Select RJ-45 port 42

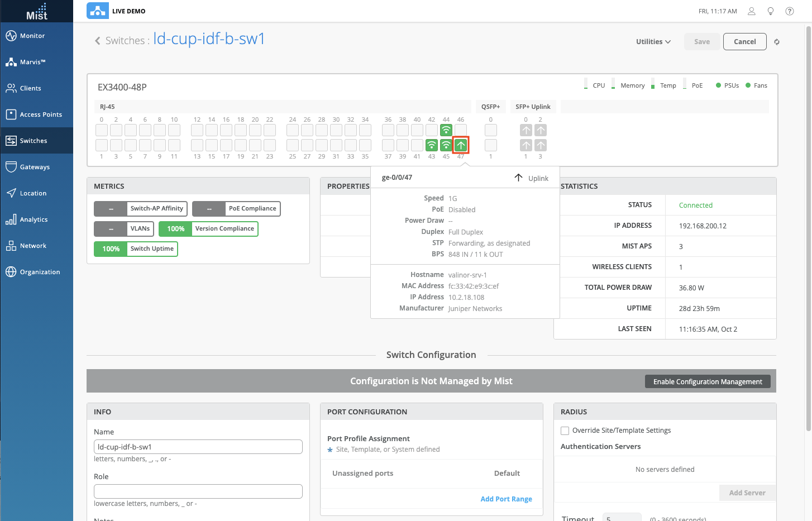(432, 130)
